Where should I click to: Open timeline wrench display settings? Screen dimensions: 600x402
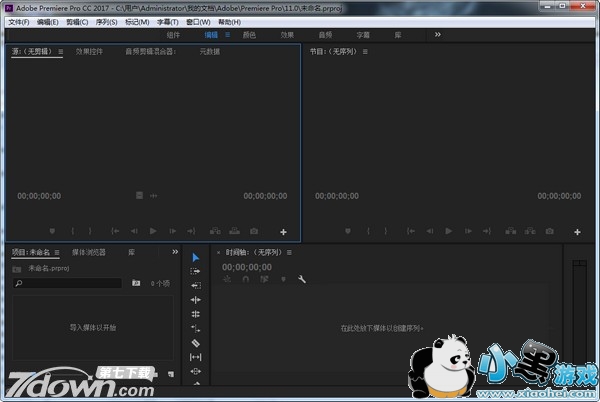point(302,280)
